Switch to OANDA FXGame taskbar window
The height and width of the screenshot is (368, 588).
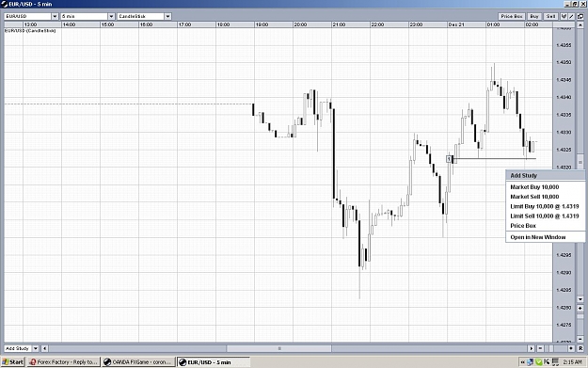138,362
